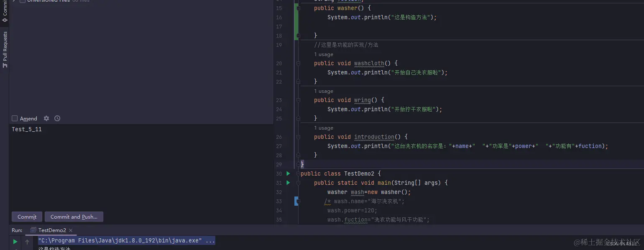This screenshot has height=250, width=644.
Task: Open the Pull Requests tool window
Action: point(5,49)
